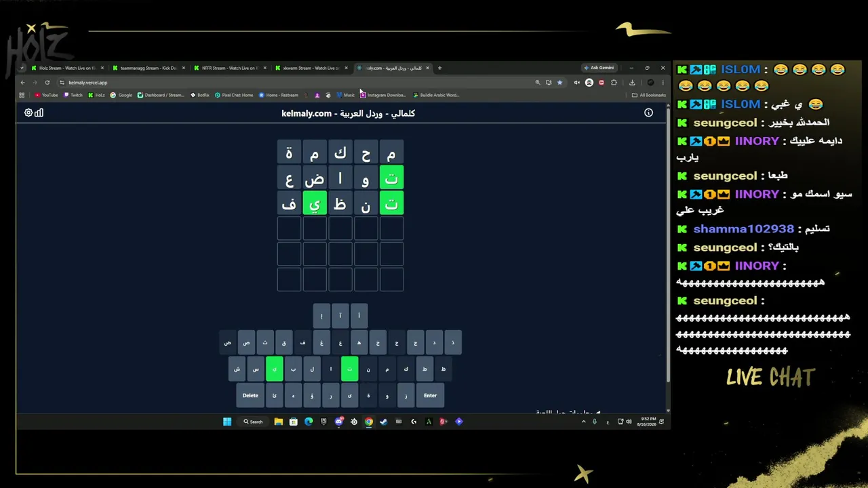Tap the ص key on the keyboard
This screenshot has height=488, width=868.
coord(246,343)
